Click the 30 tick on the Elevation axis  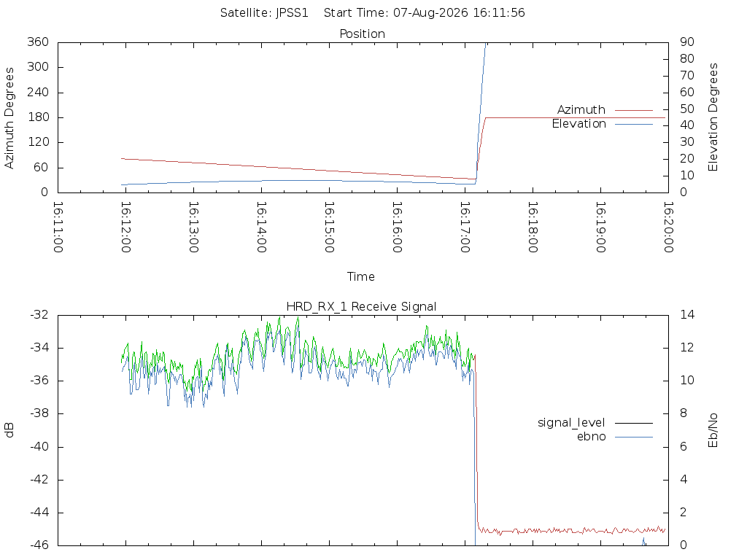[x=687, y=142]
